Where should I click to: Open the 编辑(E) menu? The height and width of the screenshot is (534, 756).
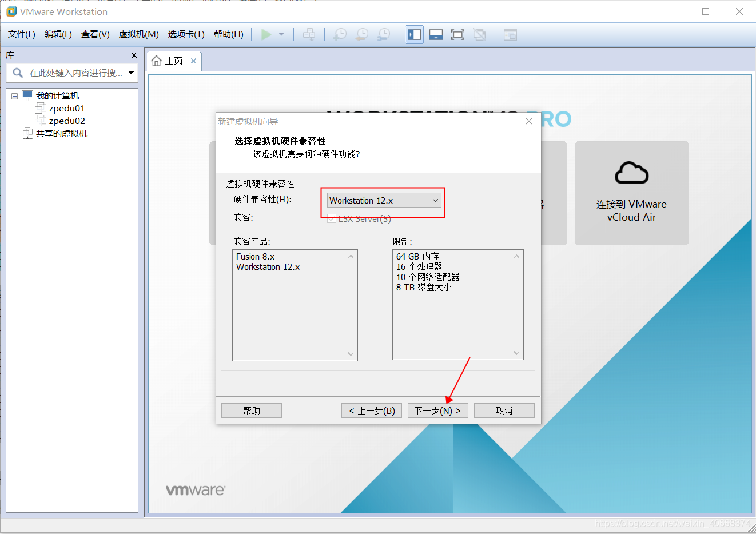(x=58, y=34)
